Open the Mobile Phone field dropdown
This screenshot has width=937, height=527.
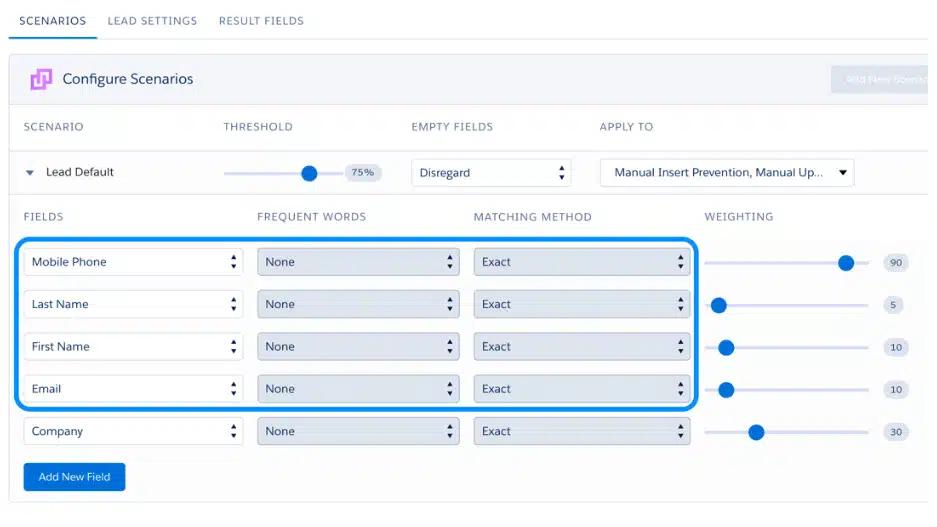click(x=133, y=262)
